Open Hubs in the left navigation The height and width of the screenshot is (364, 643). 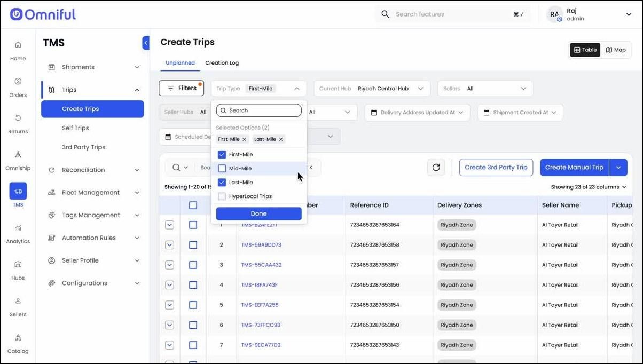pos(18,271)
